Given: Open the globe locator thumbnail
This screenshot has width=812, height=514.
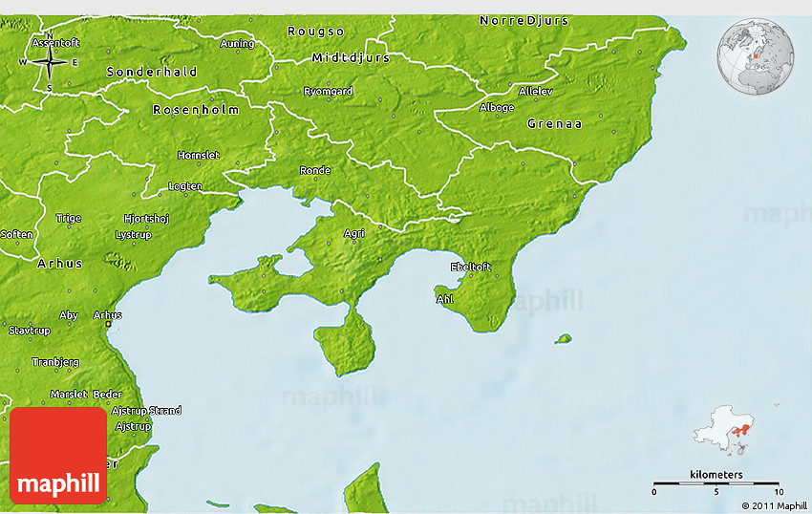Looking at the screenshot, I should pos(756,58).
